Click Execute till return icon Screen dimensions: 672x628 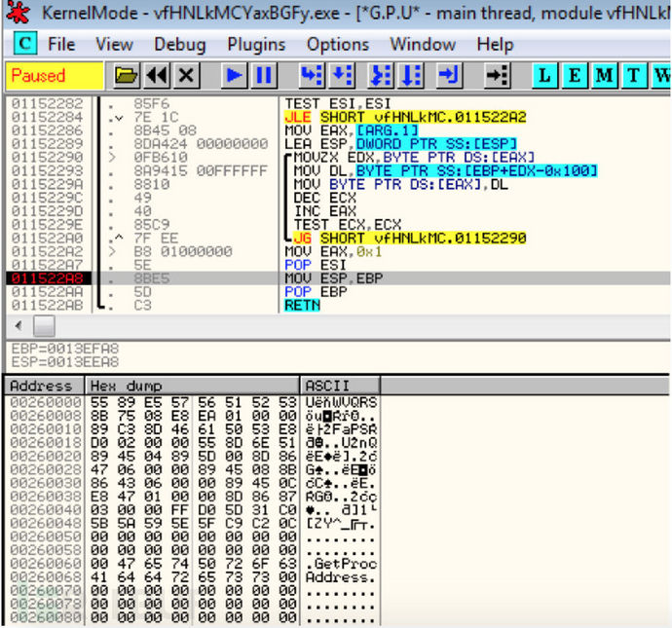click(x=449, y=76)
